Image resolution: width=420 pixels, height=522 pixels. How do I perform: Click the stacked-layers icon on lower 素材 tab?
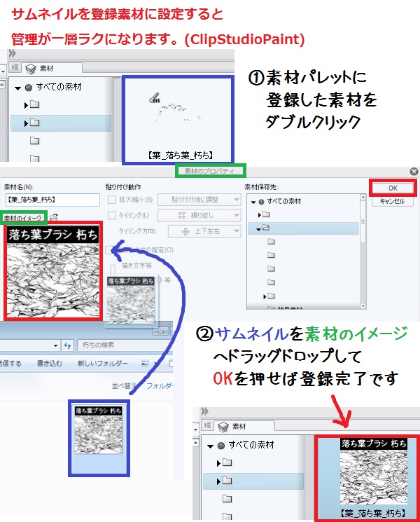click(x=223, y=427)
